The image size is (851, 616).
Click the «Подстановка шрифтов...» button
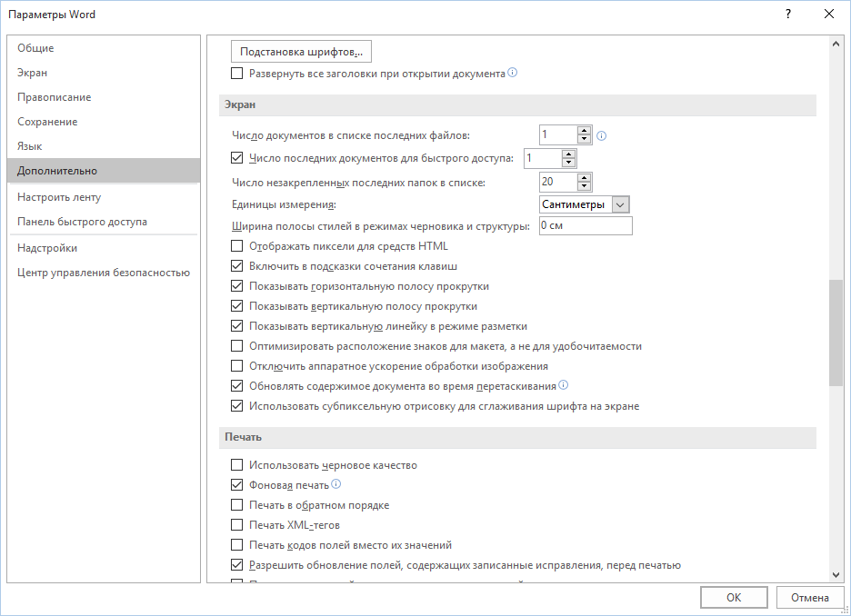(302, 52)
